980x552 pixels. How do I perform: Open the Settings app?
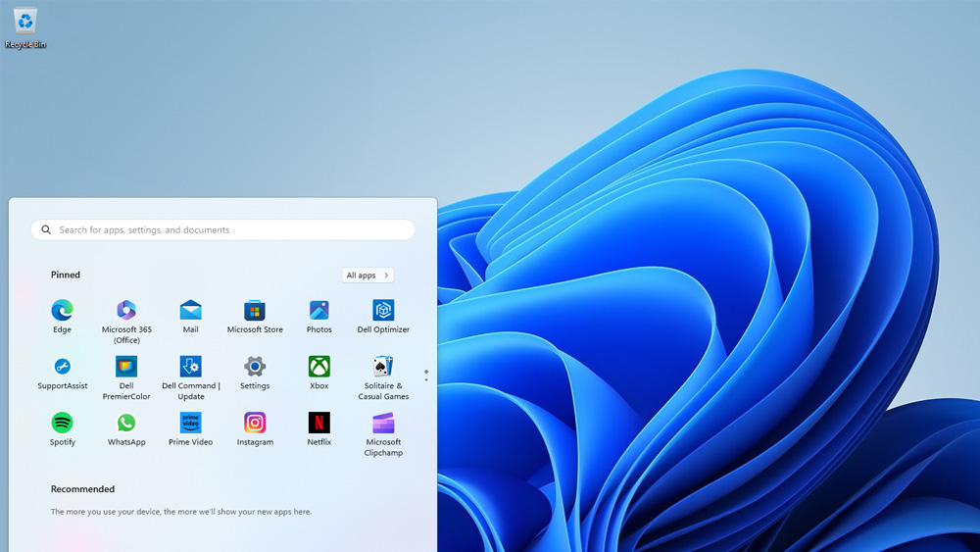(x=255, y=374)
